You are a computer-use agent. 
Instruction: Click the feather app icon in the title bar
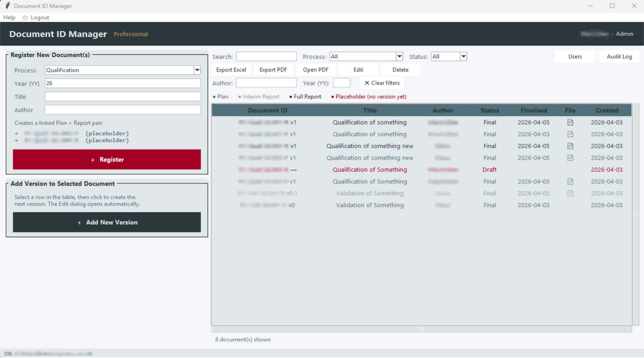tap(7, 5)
